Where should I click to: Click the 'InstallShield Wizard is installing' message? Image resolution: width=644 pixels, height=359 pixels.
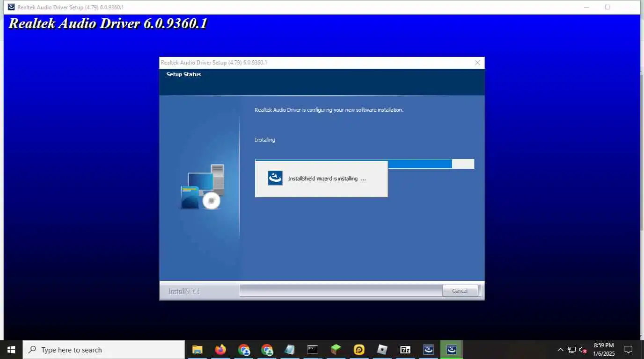tap(327, 179)
